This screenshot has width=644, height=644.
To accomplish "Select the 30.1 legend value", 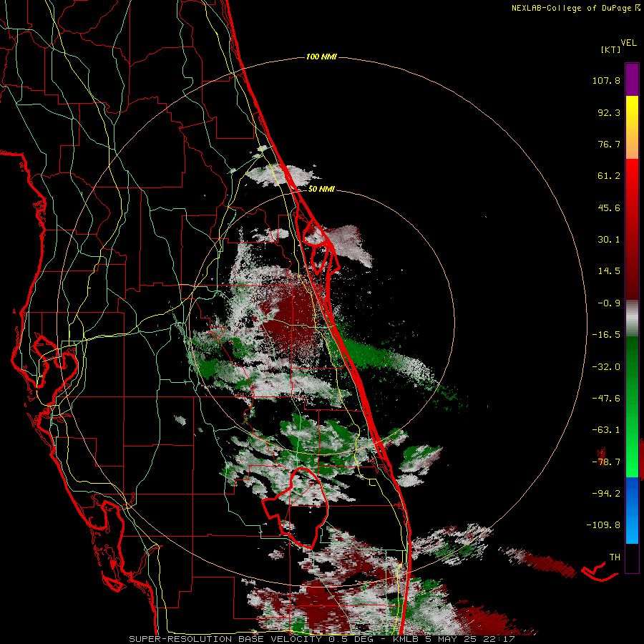I will (609, 240).
